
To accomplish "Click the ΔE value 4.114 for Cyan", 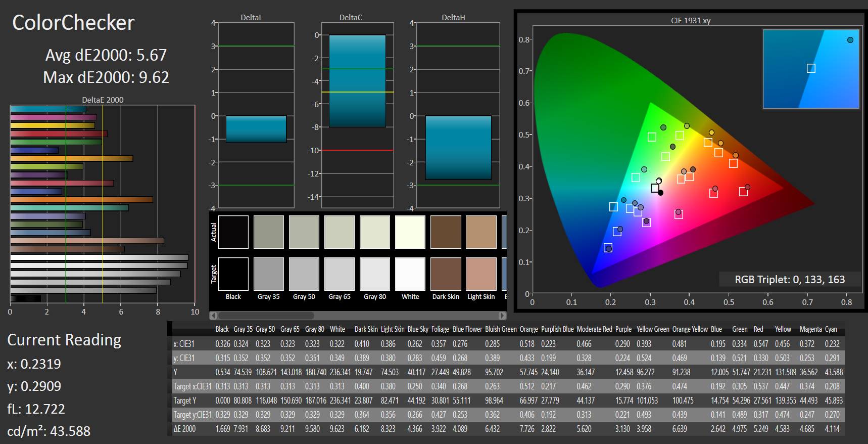I will tap(832, 429).
